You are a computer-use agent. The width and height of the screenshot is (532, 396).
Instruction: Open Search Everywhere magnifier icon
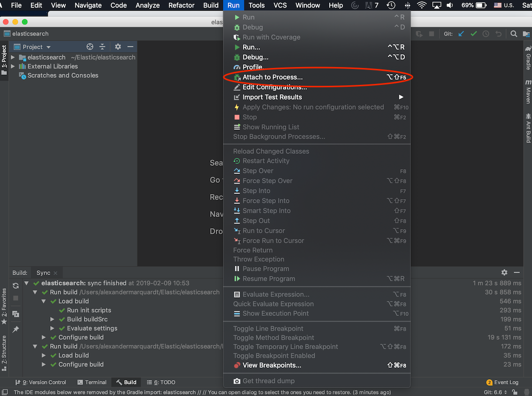[x=514, y=34]
